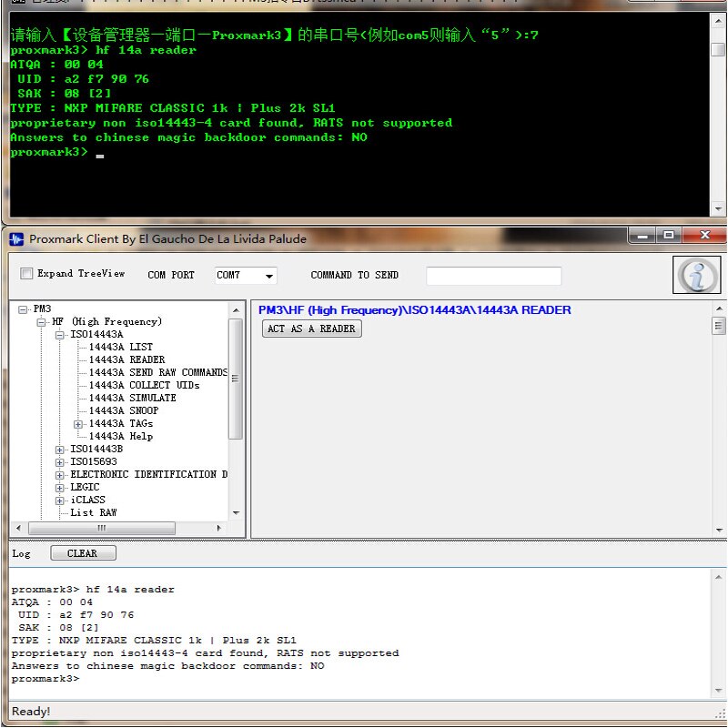
Task: Close the Proxmark Client window
Action: point(704,235)
